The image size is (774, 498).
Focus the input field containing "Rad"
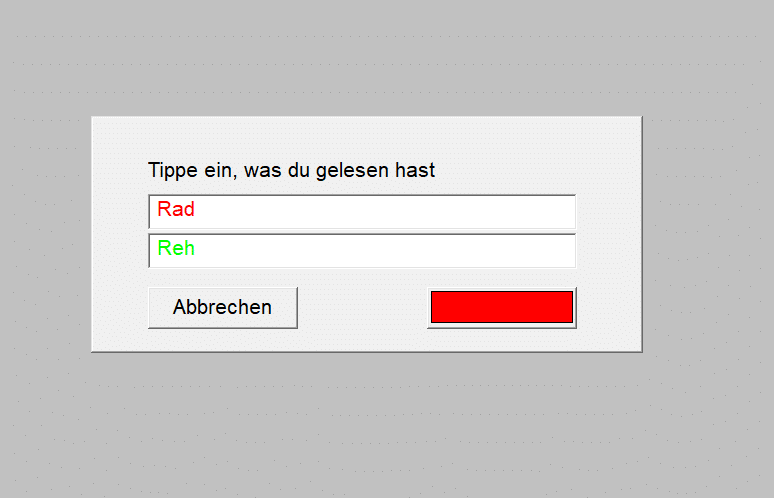362,211
